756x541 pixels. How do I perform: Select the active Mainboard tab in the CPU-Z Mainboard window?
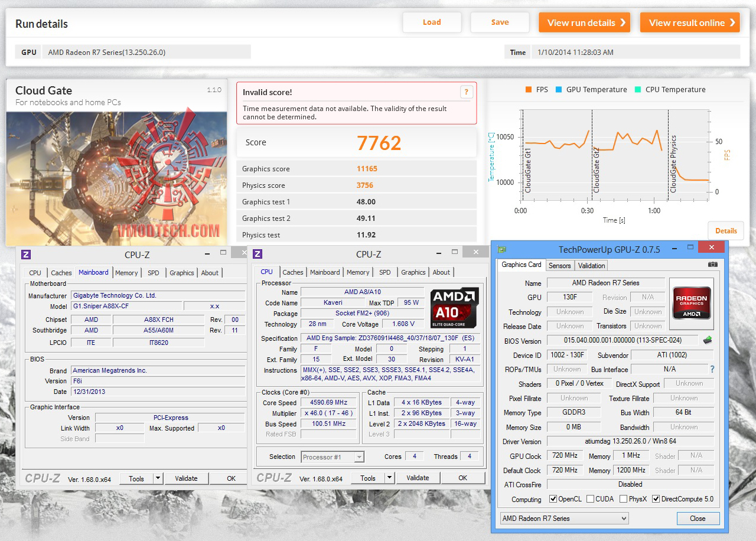[x=93, y=272]
